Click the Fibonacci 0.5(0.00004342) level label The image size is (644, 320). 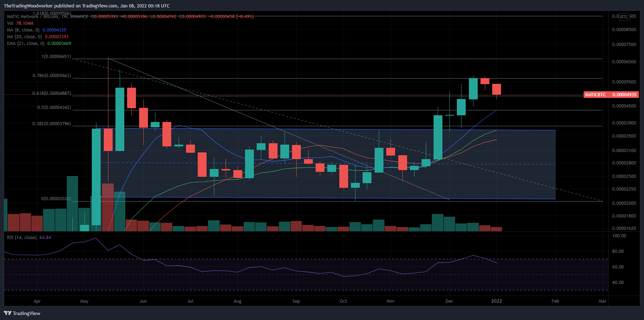click(x=54, y=107)
